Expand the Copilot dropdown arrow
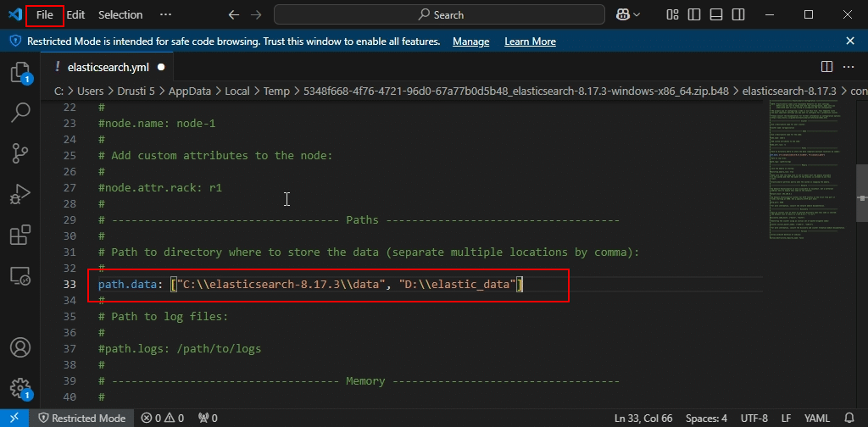This screenshot has height=427, width=868. [637, 14]
